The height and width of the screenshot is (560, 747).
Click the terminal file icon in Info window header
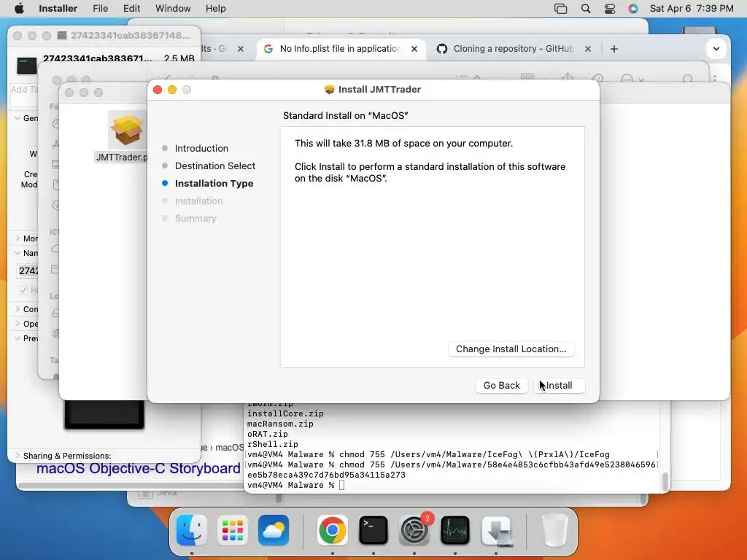[x=27, y=66]
